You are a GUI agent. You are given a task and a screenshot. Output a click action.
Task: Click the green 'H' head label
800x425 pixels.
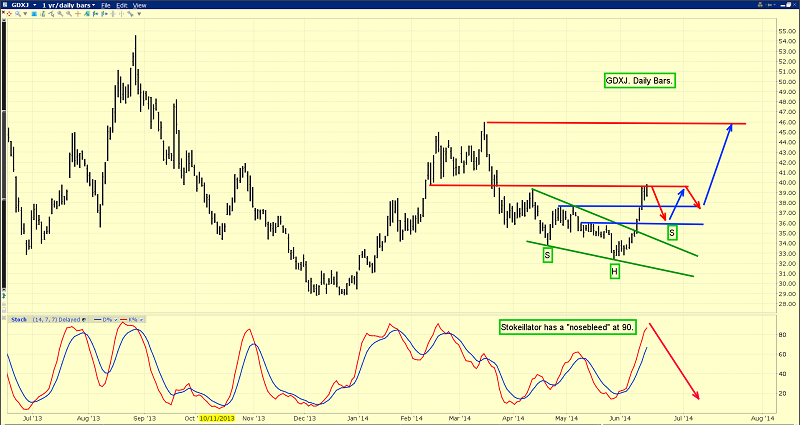point(614,271)
